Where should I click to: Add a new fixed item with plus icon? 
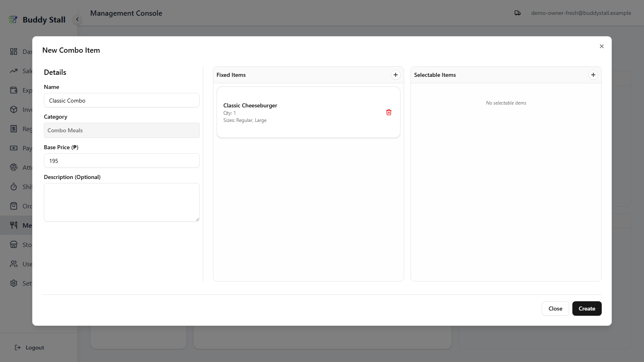click(x=396, y=75)
